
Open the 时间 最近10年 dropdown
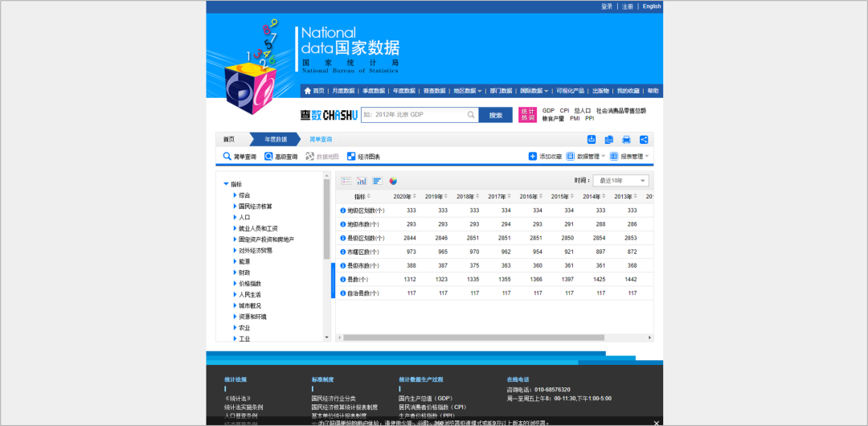click(620, 181)
